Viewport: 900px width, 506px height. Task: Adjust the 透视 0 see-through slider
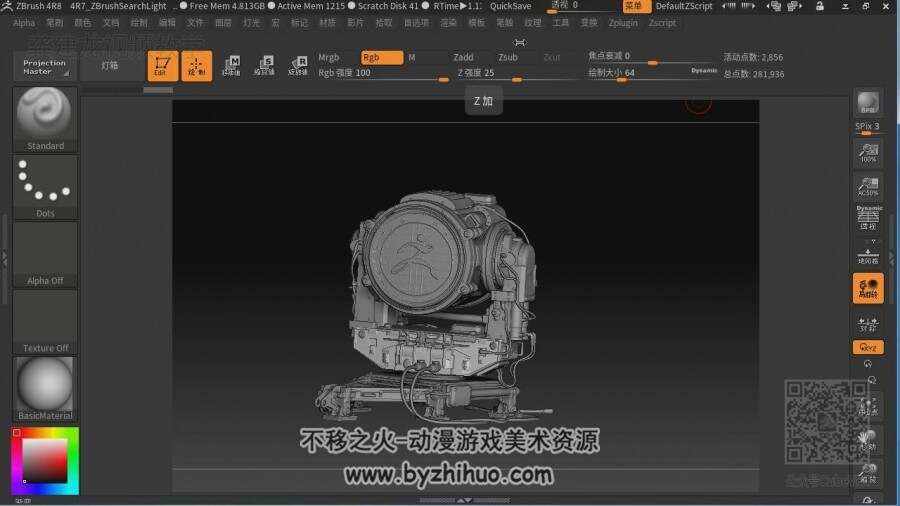[x=582, y=6]
